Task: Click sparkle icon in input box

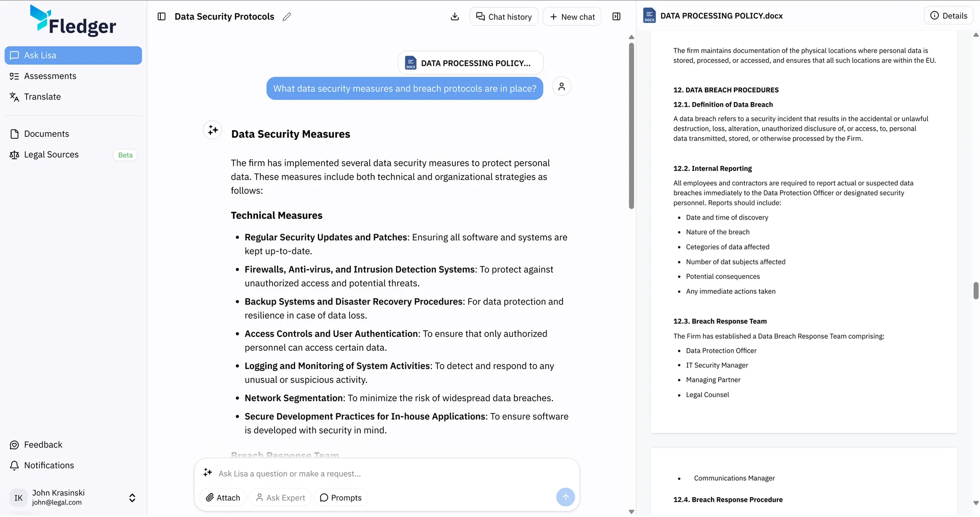Action: click(x=207, y=473)
